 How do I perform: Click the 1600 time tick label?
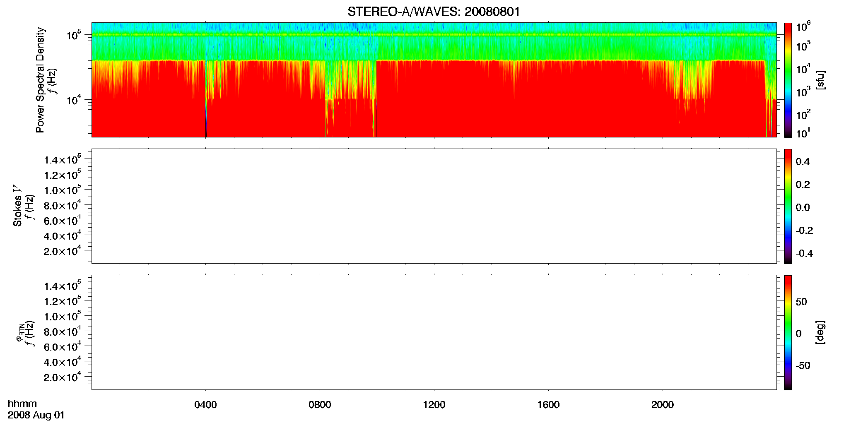pyautogui.click(x=548, y=405)
